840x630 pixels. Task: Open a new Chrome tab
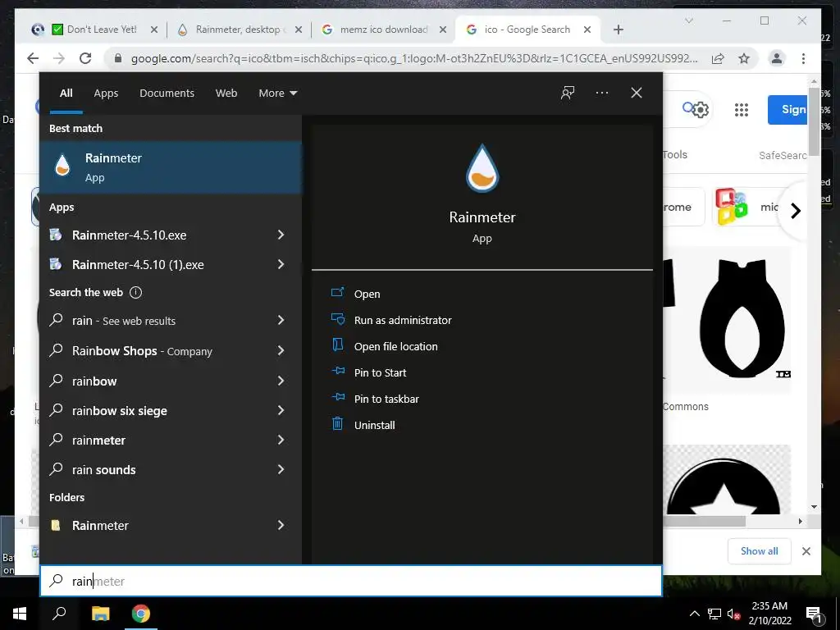click(619, 30)
